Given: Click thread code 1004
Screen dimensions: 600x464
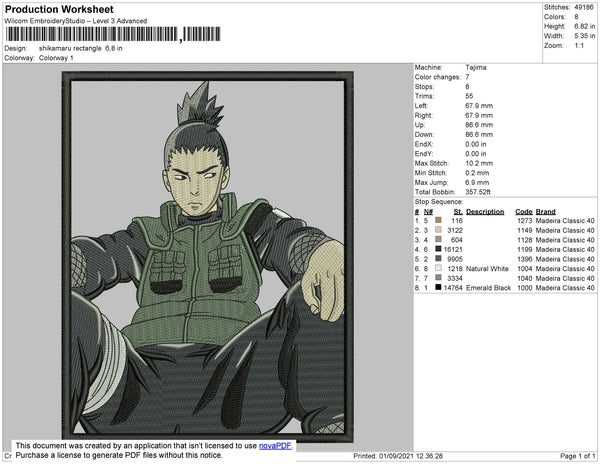Looking at the screenshot, I should [525, 268].
